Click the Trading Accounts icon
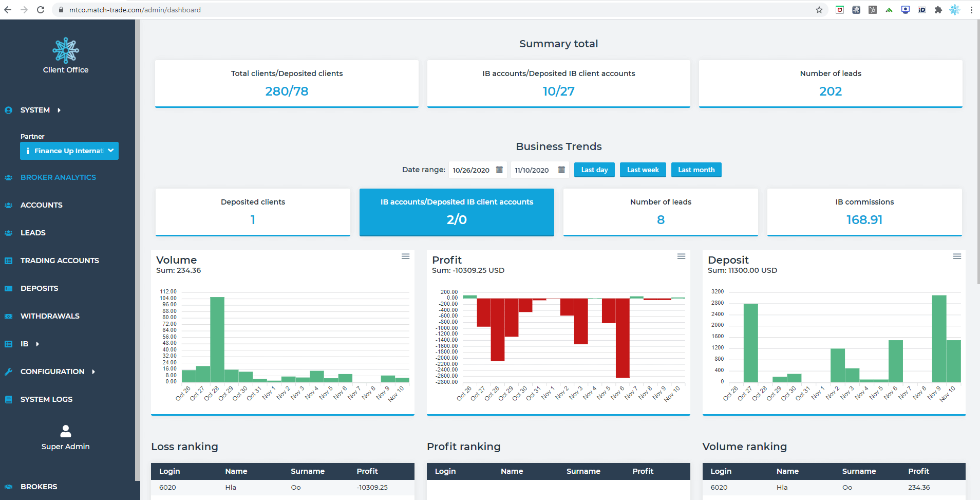Screen dimensions: 980x500 [x=8, y=261]
